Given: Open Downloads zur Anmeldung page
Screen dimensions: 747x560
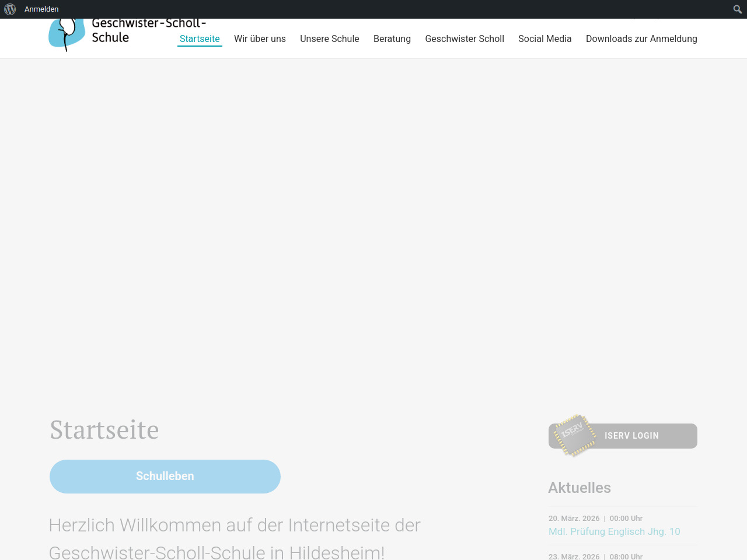Looking at the screenshot, I should tap(641, 38).
